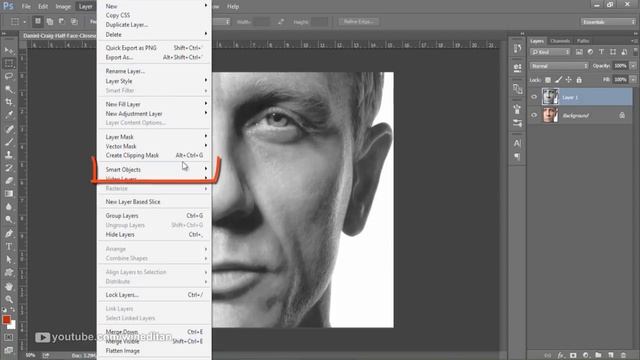This screenshot has width=640, height=360.
Task: Open the Image menu
Action: (63, 7)
